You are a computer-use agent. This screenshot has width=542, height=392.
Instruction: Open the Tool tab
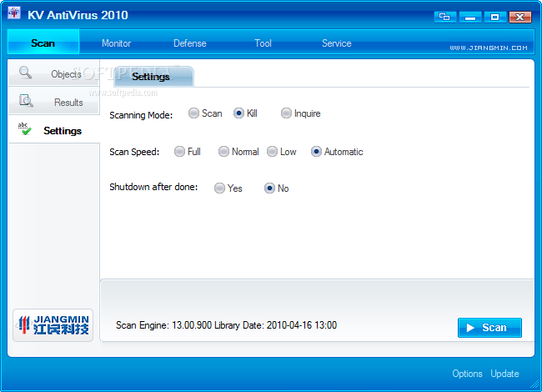tap(263, 43)
